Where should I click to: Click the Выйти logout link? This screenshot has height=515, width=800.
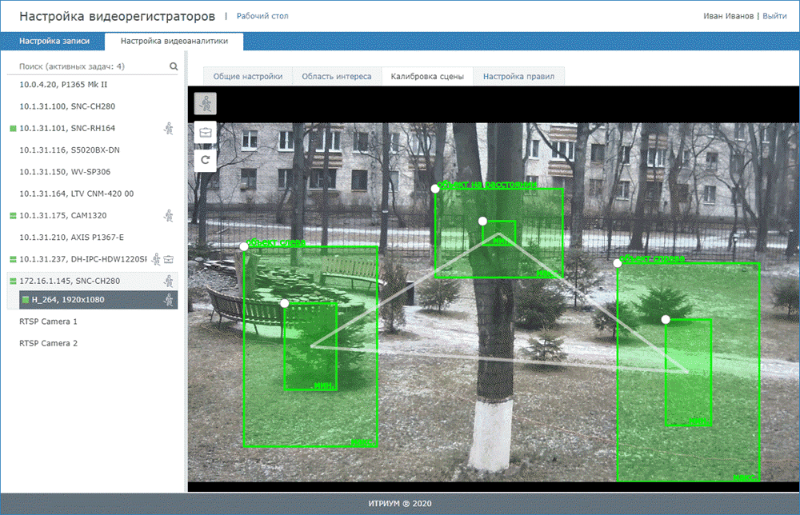coord(774,16)
